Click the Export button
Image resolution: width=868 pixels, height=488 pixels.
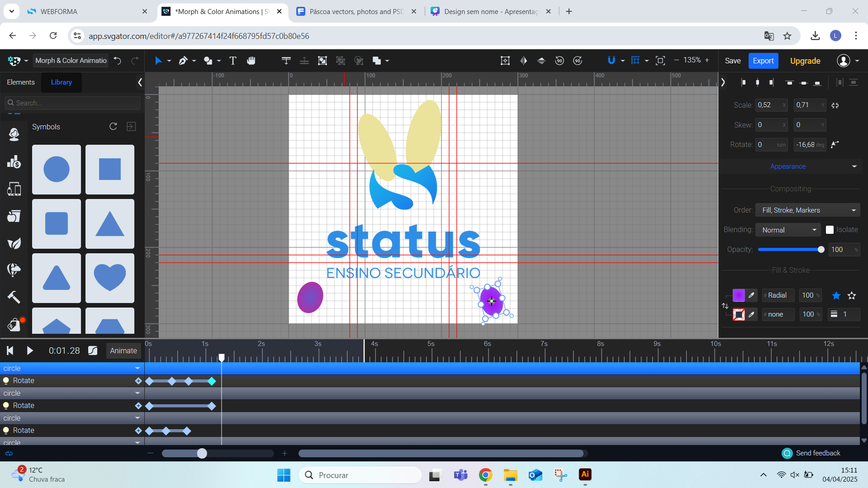[x=763, y=61]
